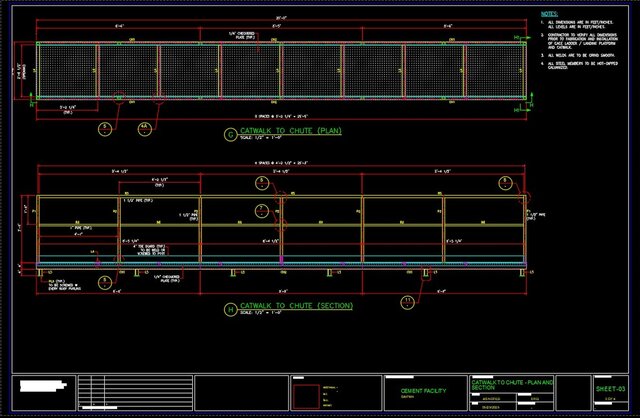Viewport: 640px width, 418px height.
Task: Select the CATWALK TO CHUTE (SECTION) title
Action: 291,304
